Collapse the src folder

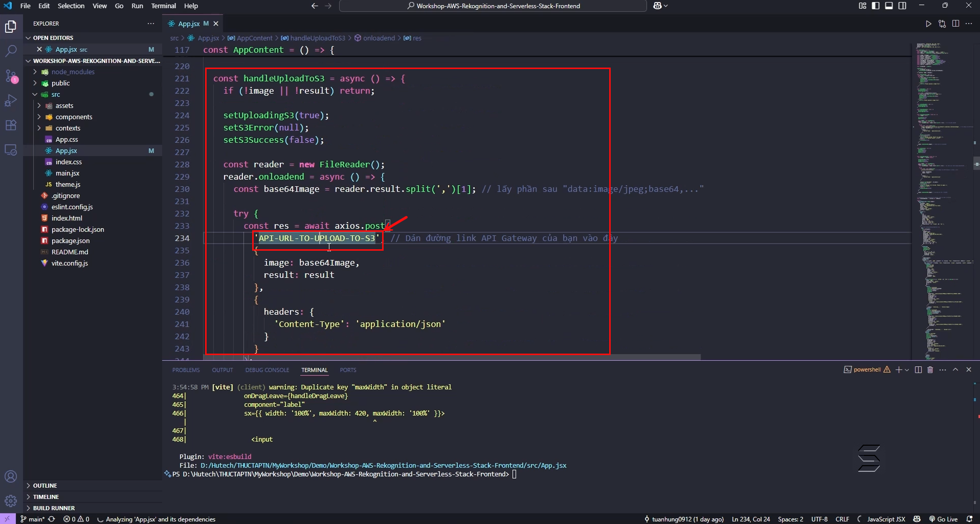click(x=35, y=94)
